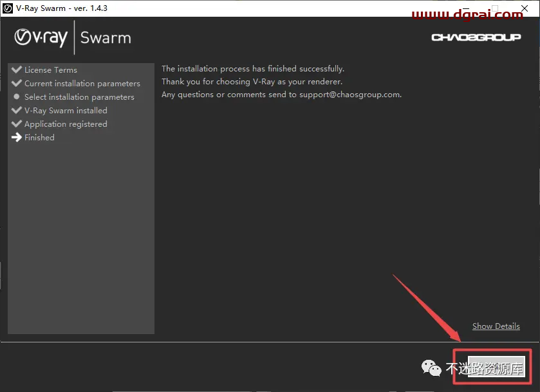Select the Select installation parameters step label

pyautogui.click(x=79, y=97)
